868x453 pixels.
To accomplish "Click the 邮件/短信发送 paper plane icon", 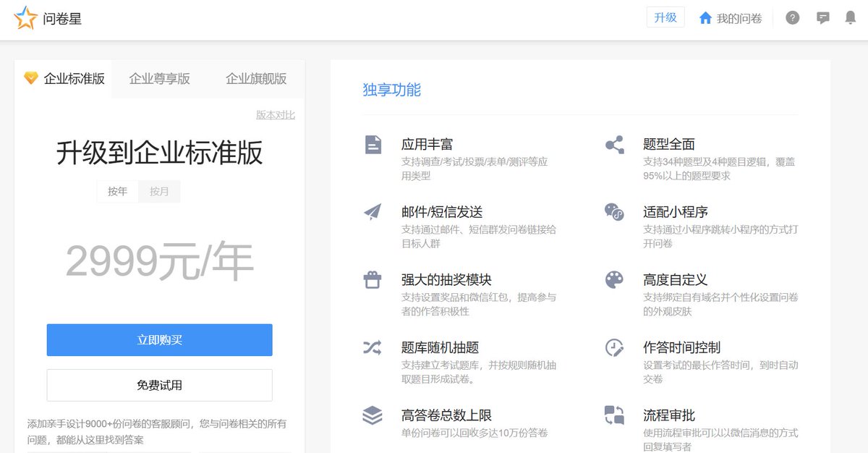I will point(373,212).
